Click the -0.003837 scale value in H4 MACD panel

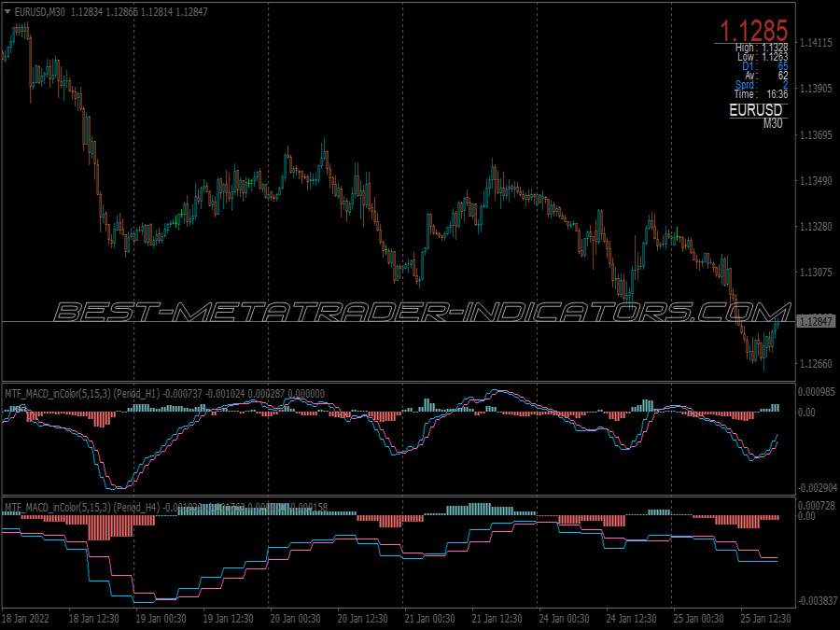pyautogui.click(x=817, y=601)
